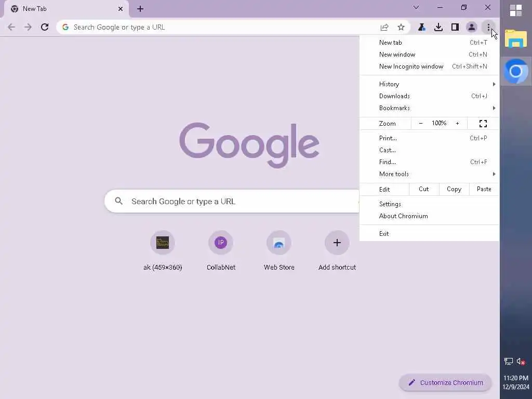Select New tab menu entry
Image resolution: width=532 pixels, height=399 pixels.
(429, 43)
